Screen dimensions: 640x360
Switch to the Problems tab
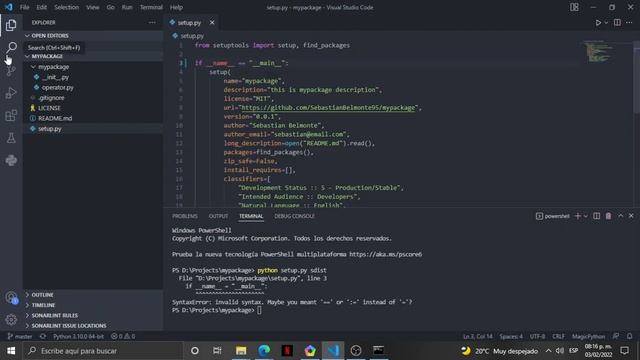coord(184,216)
